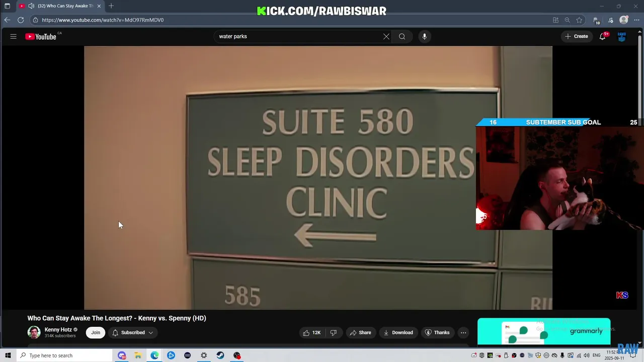Mute tab via speaker icon on tab
The image size is (644, 362).
click(x=31, y=6)
